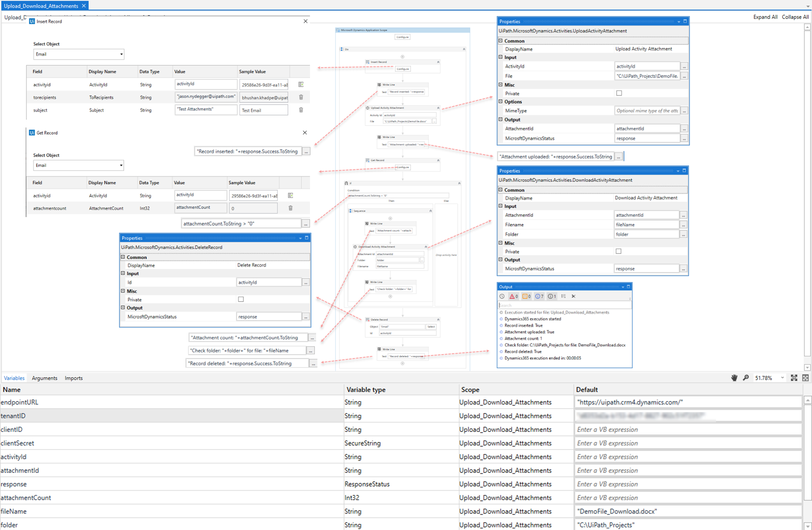Close the Insert Record dialog
This screenshot has height=530, width=812.
pyautogui.click(x=305, y=21)
